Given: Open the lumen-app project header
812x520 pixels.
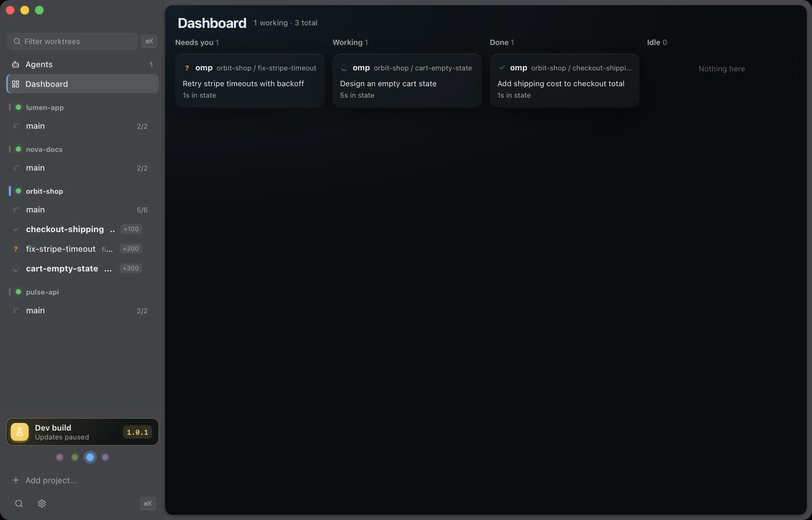Looking at the screenshot, I should click(82, 108).
